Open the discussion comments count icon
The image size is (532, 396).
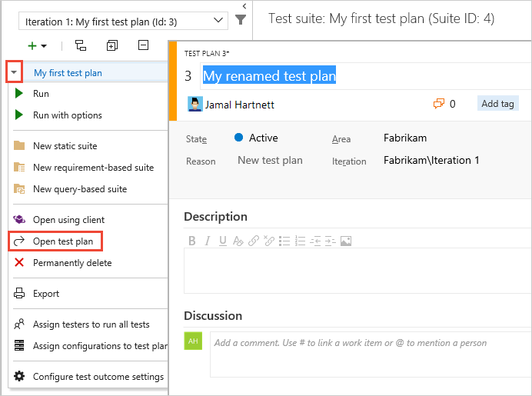pos(440,104)
